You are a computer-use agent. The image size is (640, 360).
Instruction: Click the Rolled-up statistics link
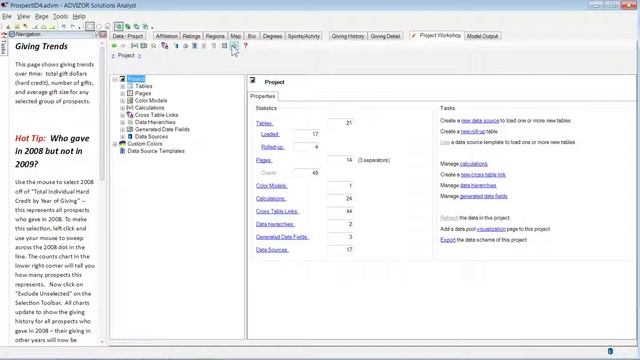272,147
